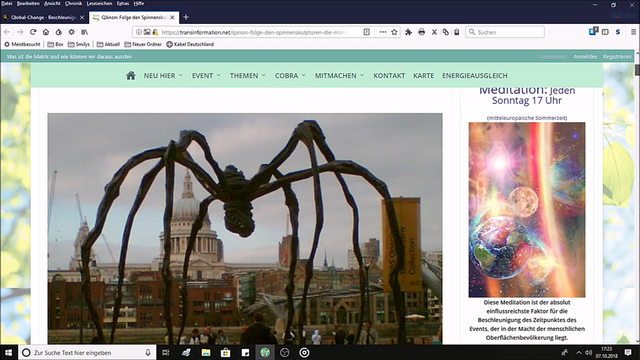Open the KARTE page

tap(423, 76)
